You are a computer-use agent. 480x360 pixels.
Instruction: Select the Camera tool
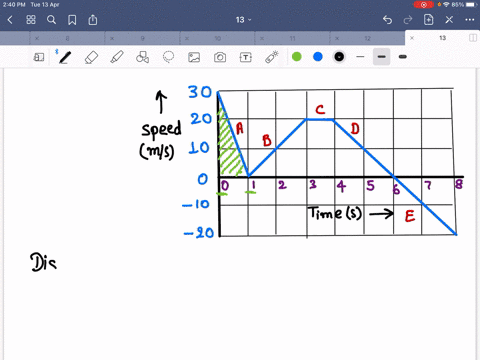(x=220, y=57)
